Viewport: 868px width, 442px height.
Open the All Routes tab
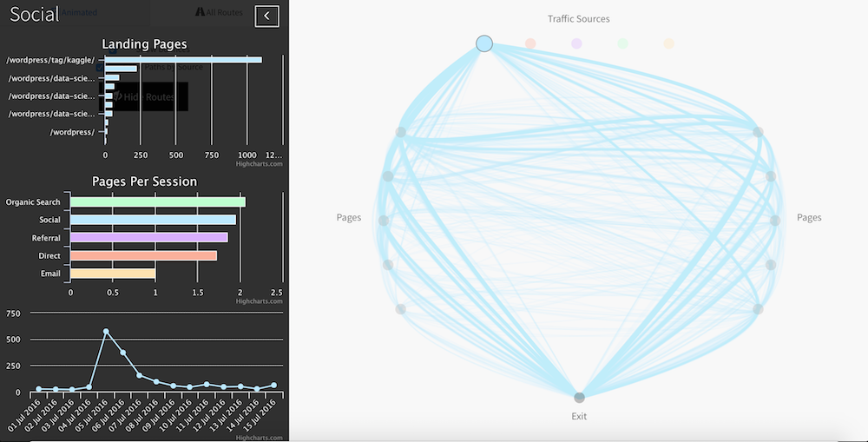220,12
